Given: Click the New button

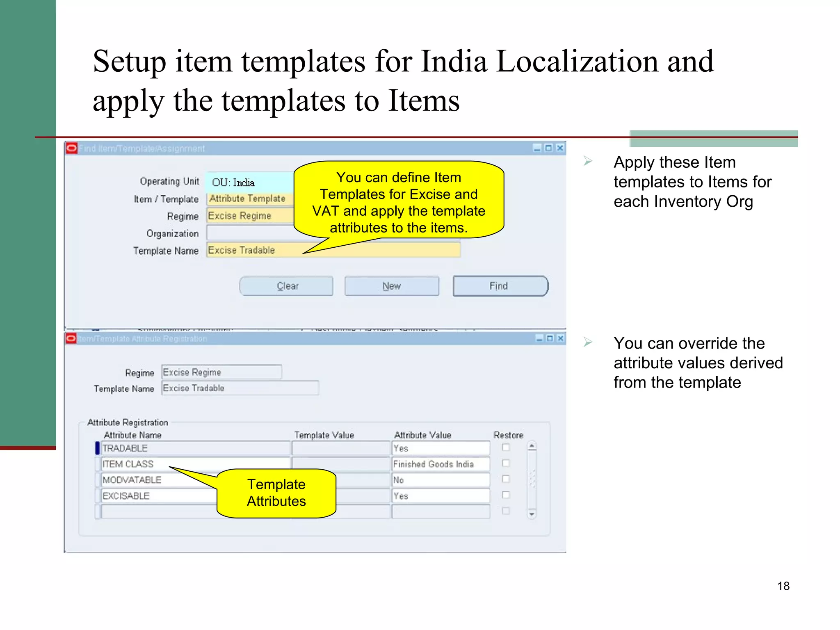Looking at the screenshot, I should pos(392,286).
